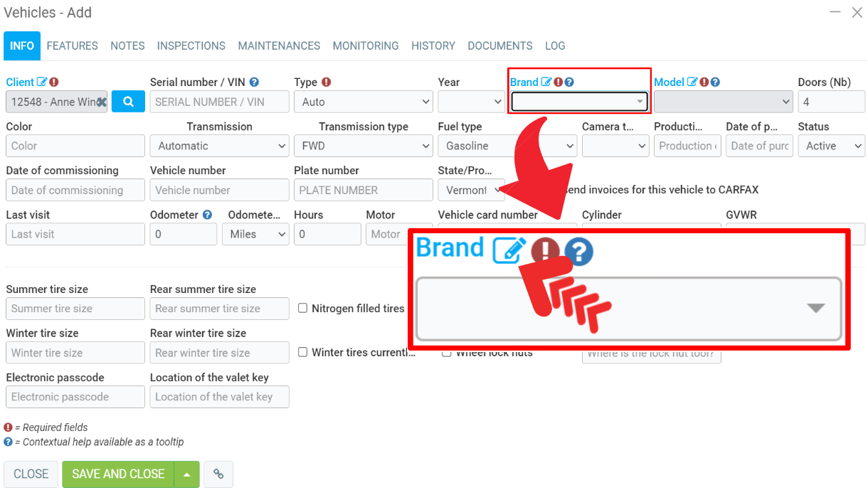Expand the Transmission type dropdown showing FWD
868x490 pixels.
tap(363, 146)
